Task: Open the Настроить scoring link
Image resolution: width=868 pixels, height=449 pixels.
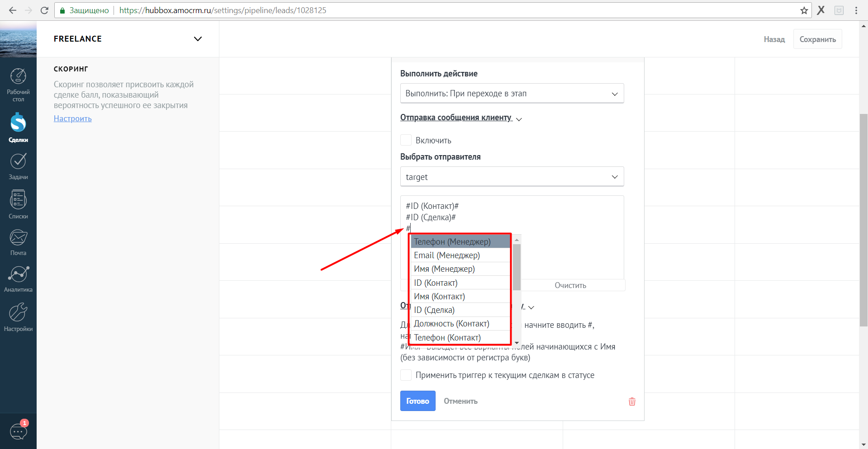Action: point(73,118)
